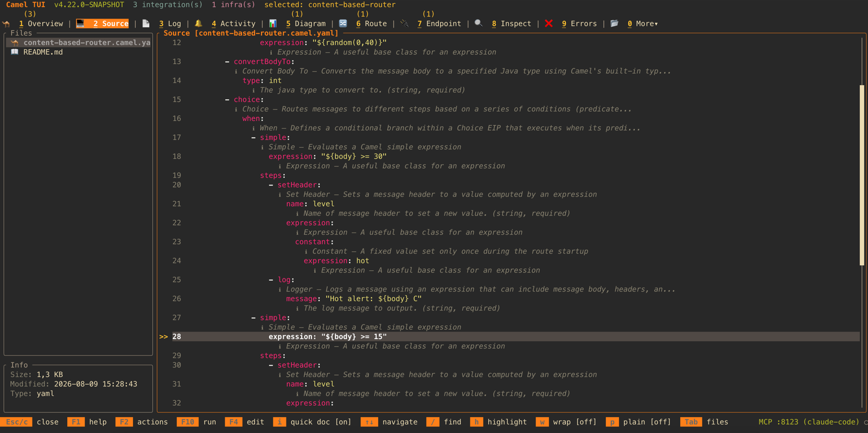Click 'MCP :8123 (claude-code)' status text
Screen dimensions: 868x433
click(809, 422)
